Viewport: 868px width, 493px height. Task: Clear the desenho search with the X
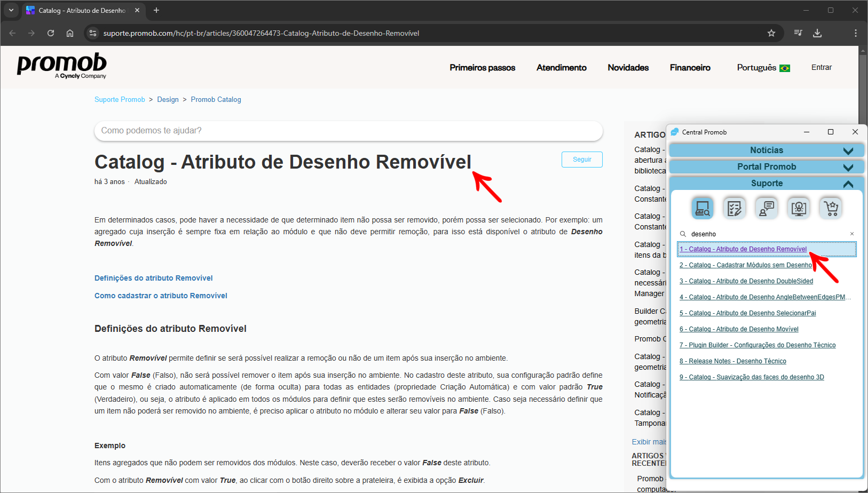point(852,234)
